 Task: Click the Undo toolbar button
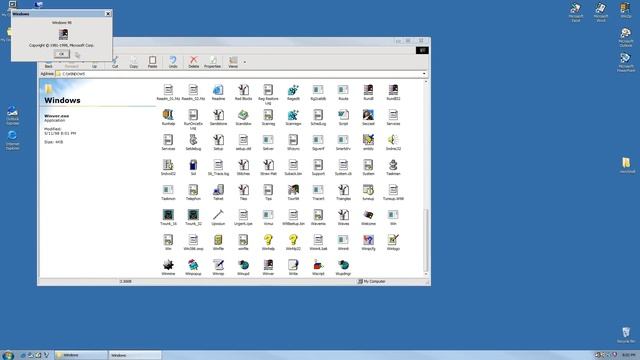(x=173, y=62)
